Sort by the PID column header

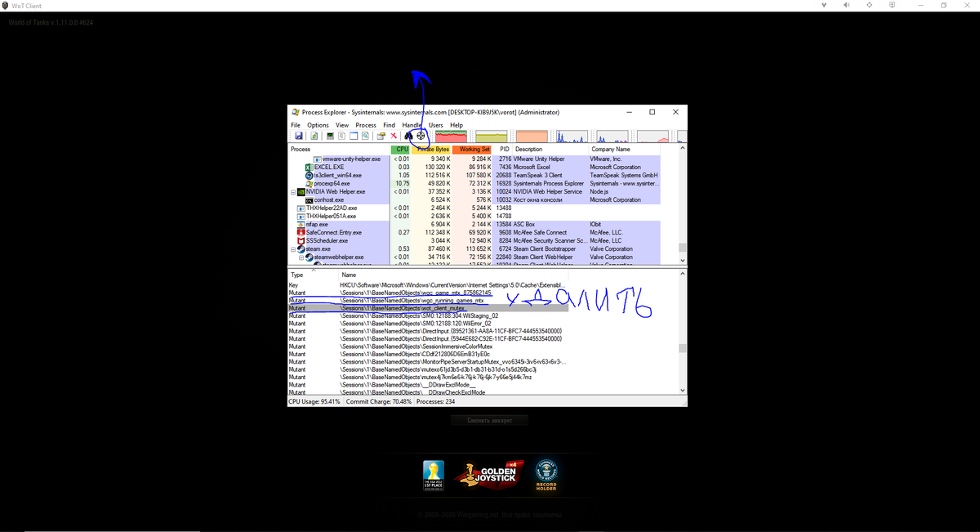(x=504, y=150)
